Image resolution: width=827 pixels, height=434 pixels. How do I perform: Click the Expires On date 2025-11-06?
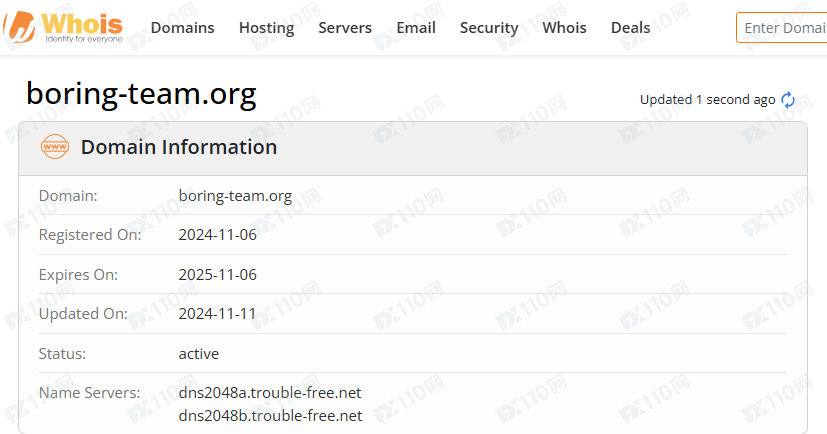coord(217,275)
